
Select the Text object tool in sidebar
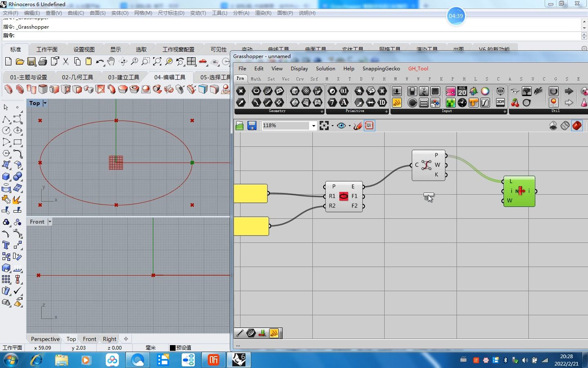(6, 245)
